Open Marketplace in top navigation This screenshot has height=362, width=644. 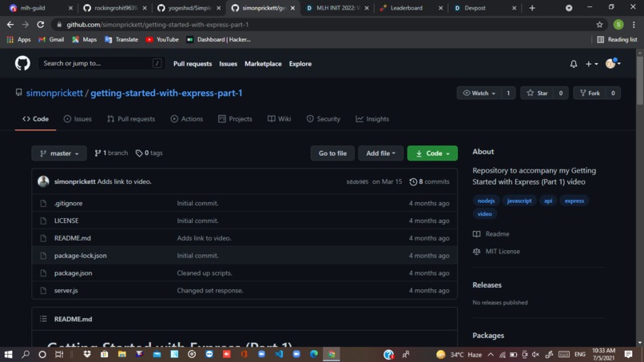[263, 64]
